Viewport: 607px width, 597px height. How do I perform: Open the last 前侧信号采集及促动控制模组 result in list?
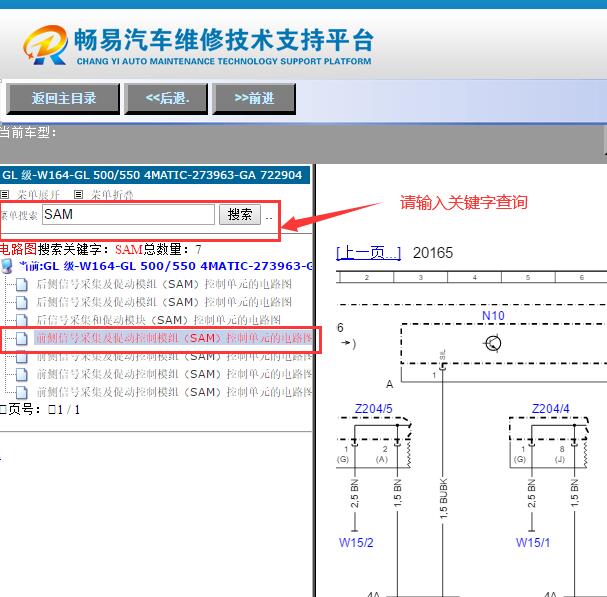174,392
